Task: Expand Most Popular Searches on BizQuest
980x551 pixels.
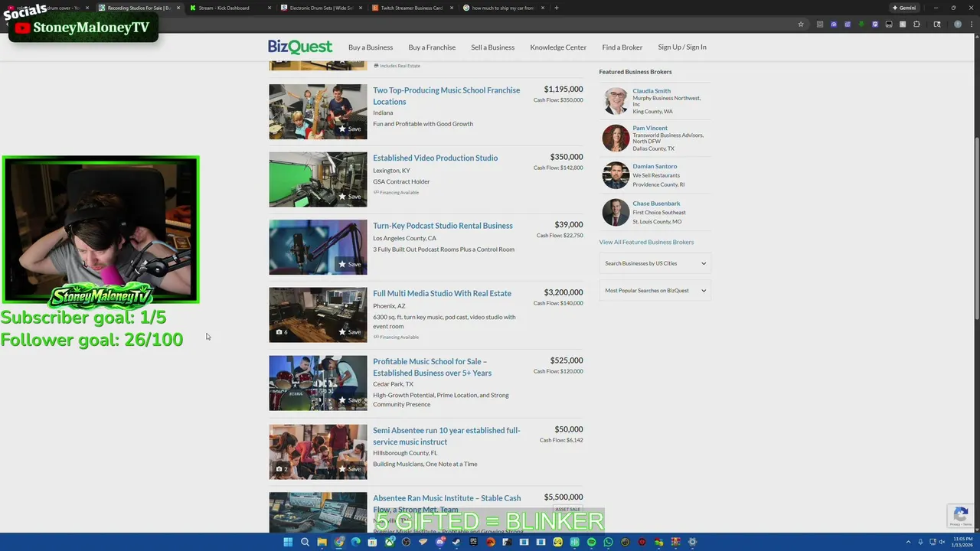Action: click(x=655, y=290)
